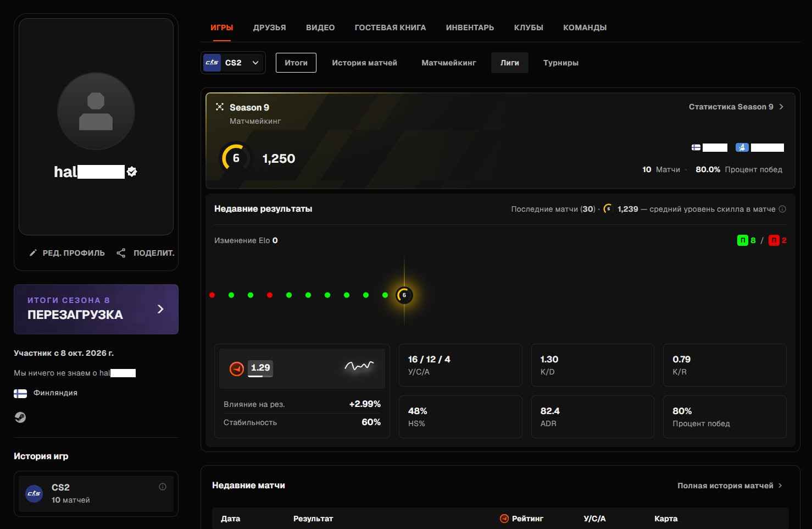Click the CS2 logo in История игр card
Screen dimensions: 812x529
click(34, 493)
